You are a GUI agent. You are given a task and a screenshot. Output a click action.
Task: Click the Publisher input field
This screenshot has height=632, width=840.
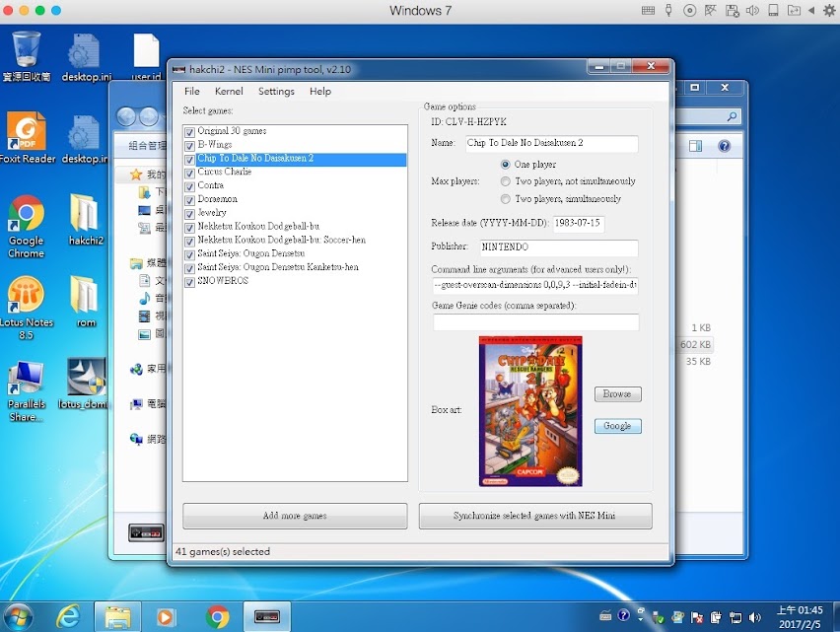point(559,246)
